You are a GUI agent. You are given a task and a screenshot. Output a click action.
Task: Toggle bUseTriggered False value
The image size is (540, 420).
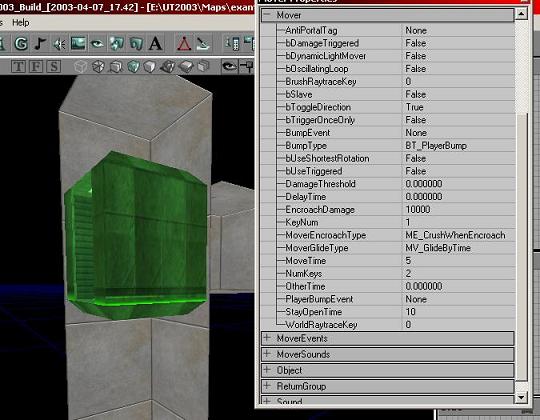[416, 171]
